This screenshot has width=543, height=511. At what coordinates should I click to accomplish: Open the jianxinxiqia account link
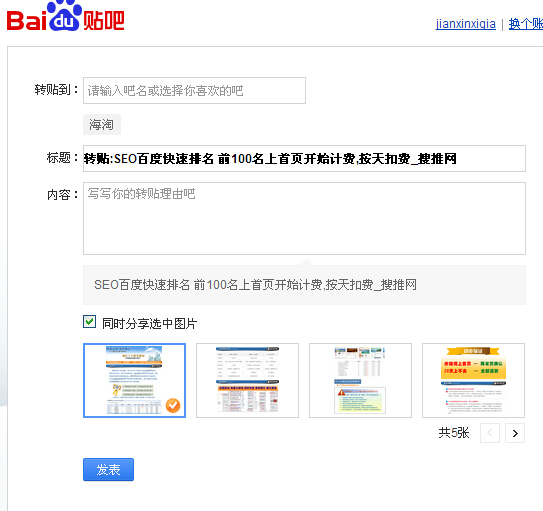(x=465, y=24)
